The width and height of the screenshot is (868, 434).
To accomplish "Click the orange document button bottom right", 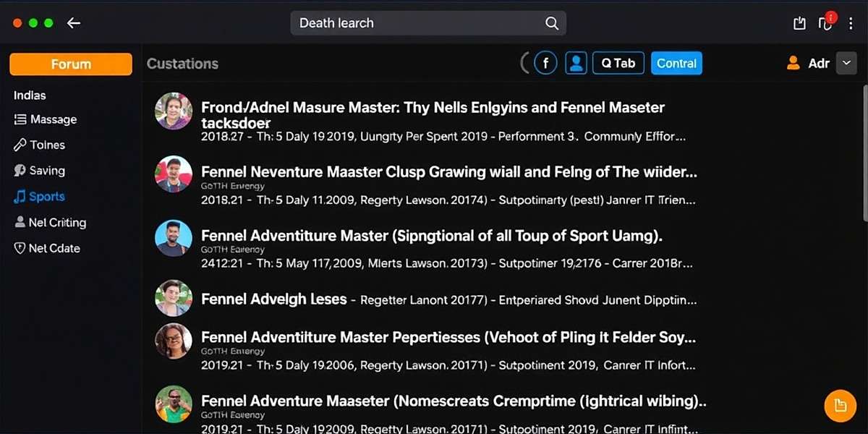I will coord(840,406).
